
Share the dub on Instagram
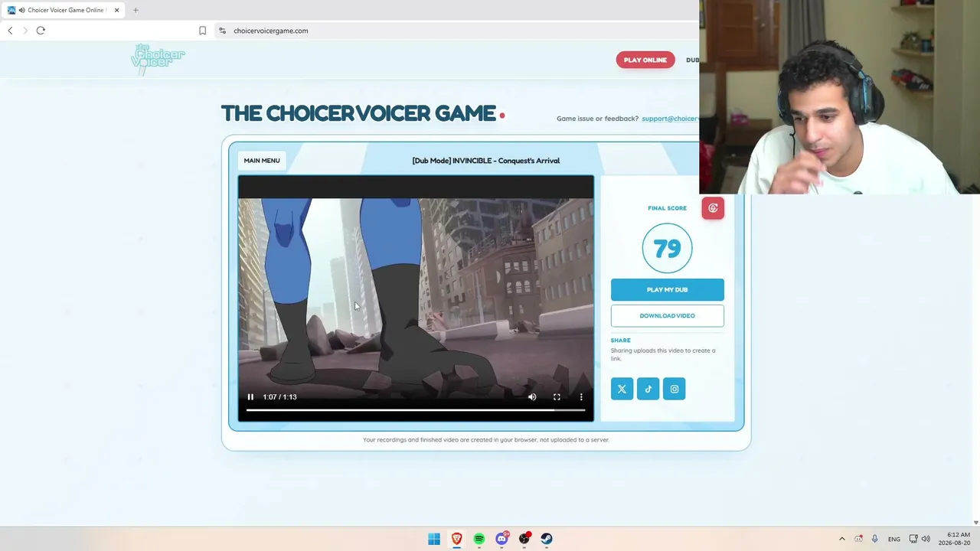[x=674, y=389]
